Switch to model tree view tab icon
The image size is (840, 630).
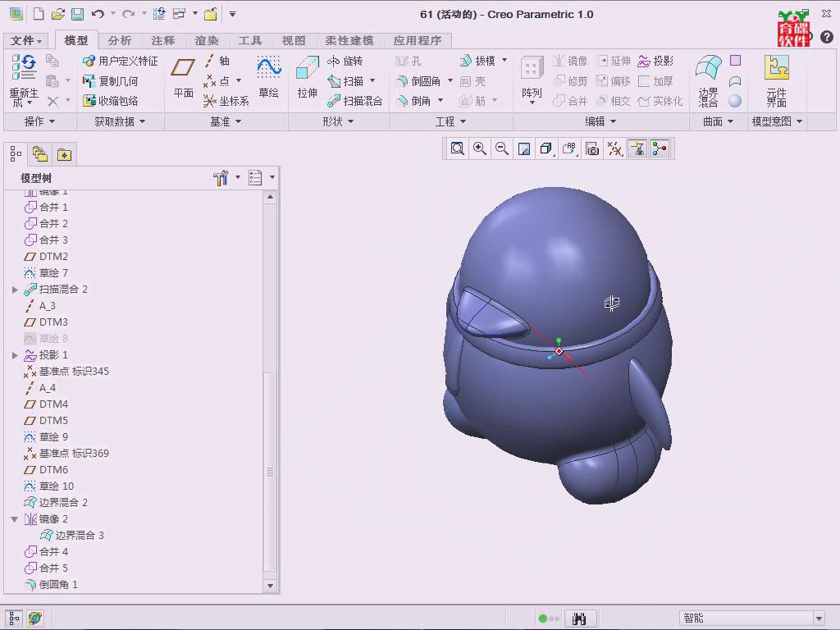point(16,154)
